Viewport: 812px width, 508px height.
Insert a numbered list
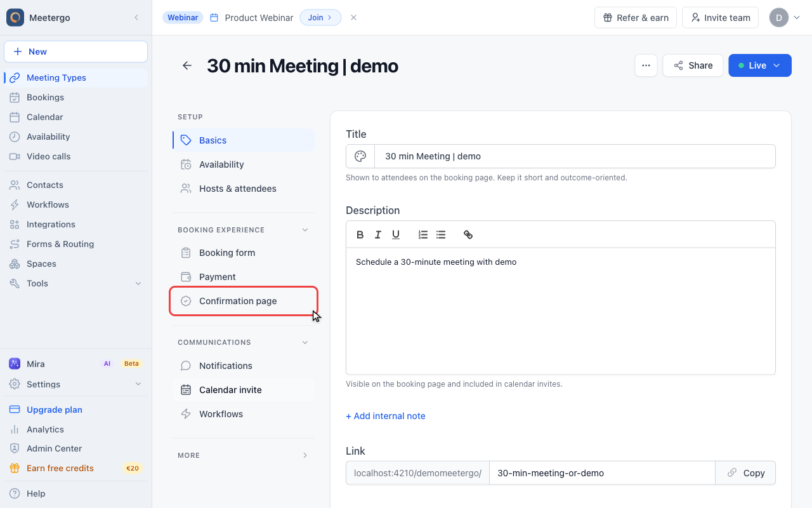point(423,234)
